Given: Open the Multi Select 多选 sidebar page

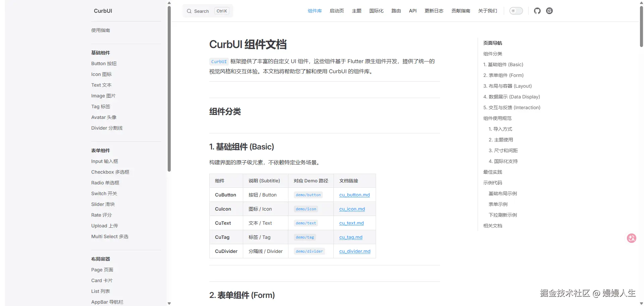Looking at the screenshot, I should point(110,236).
